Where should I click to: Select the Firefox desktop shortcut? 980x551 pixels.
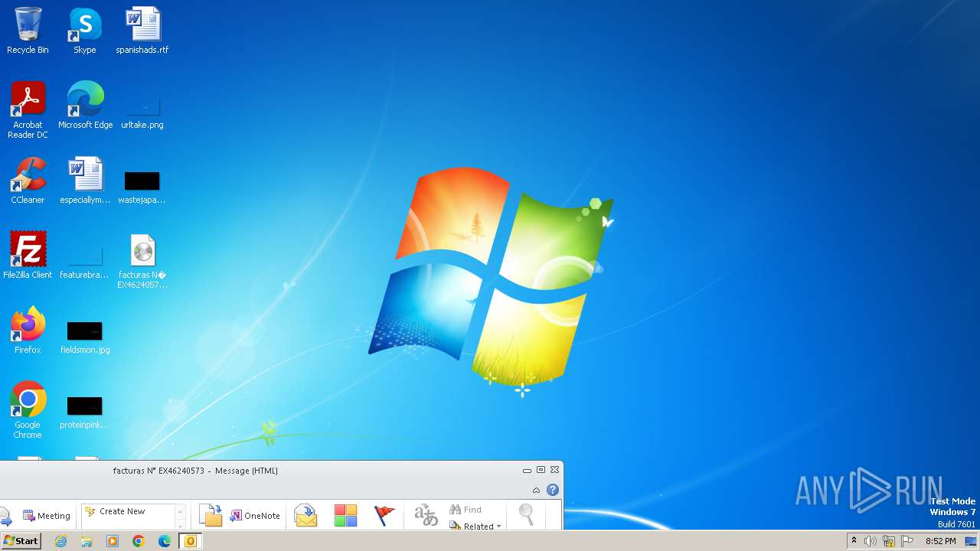pos(28,331)
